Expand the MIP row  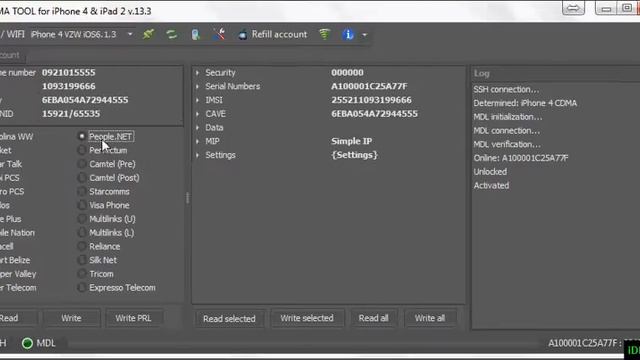pyautogui.click(x=198, y=141)
